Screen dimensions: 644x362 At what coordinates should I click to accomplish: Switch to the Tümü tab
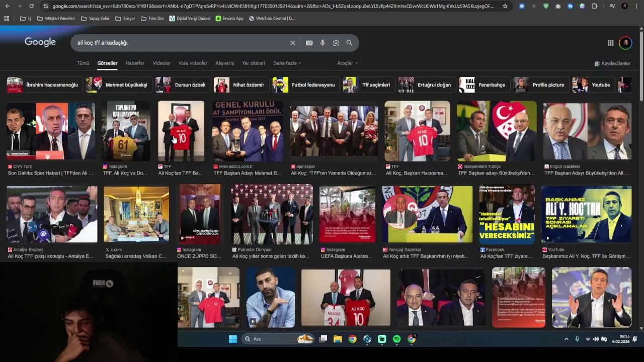click(x=83, y=63)
